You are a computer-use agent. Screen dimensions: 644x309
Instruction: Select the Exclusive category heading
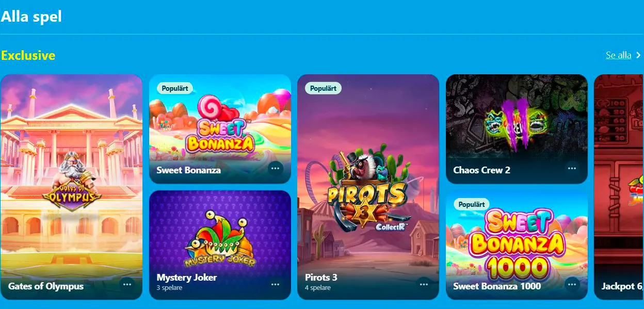pos(28,55)
